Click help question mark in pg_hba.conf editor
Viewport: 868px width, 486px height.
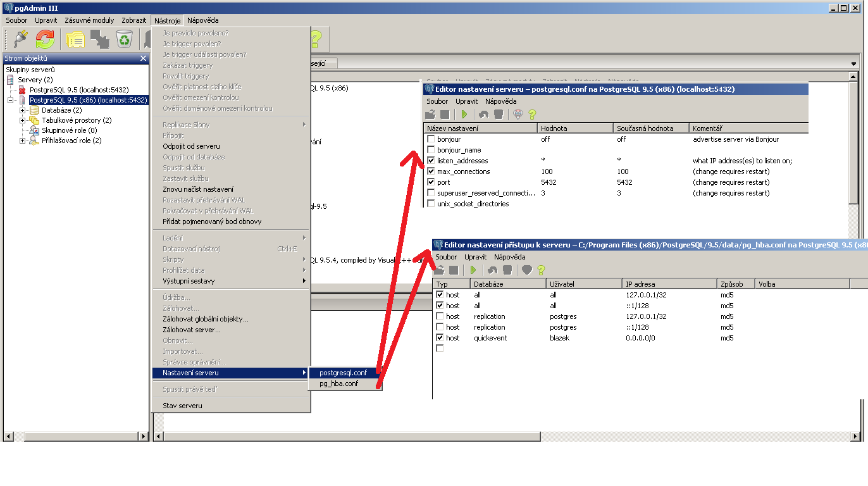541,270
